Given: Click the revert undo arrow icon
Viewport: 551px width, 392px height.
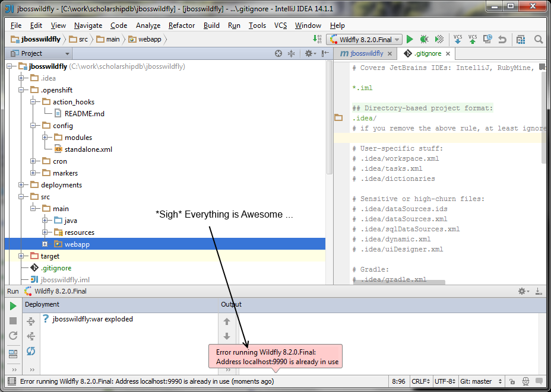Looking at the screenshot, I should pyautogui.click(x=502, y=39).
